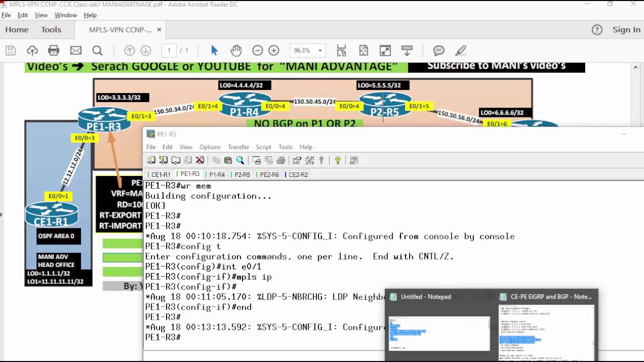Add a sticky note comment

click(439, 50)
